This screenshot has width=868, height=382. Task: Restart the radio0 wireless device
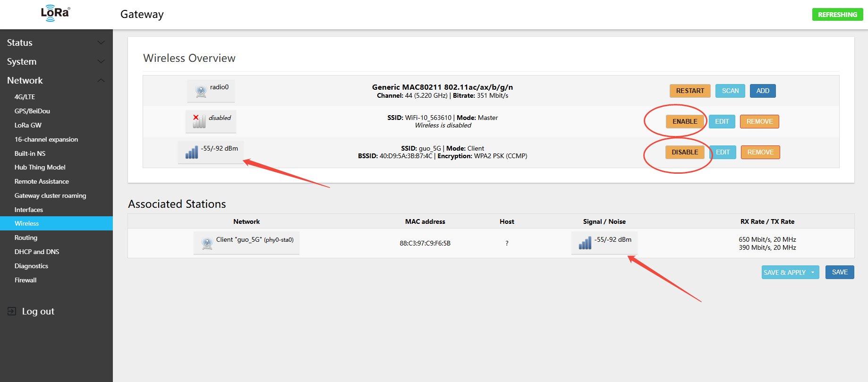tap(689, 91)
